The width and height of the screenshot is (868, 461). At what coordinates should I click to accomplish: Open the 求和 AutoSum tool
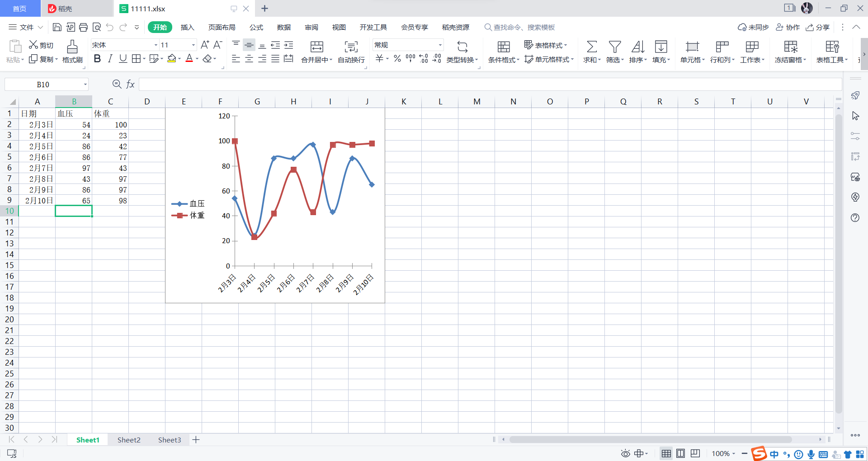591,51
